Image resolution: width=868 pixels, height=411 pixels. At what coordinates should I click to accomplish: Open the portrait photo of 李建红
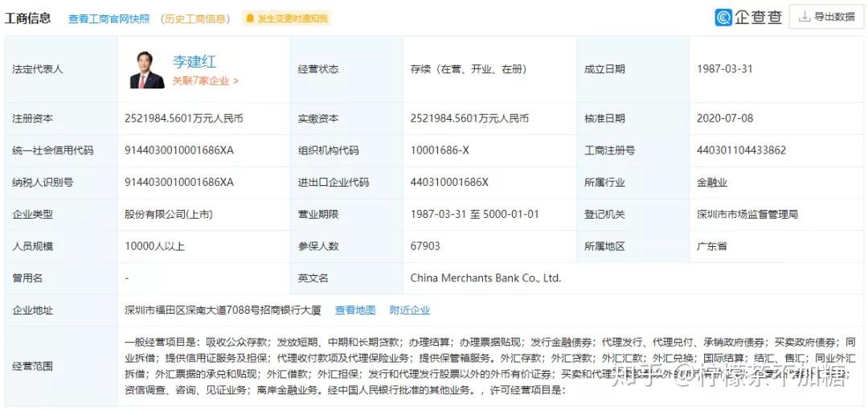click(x=147, y=70)
